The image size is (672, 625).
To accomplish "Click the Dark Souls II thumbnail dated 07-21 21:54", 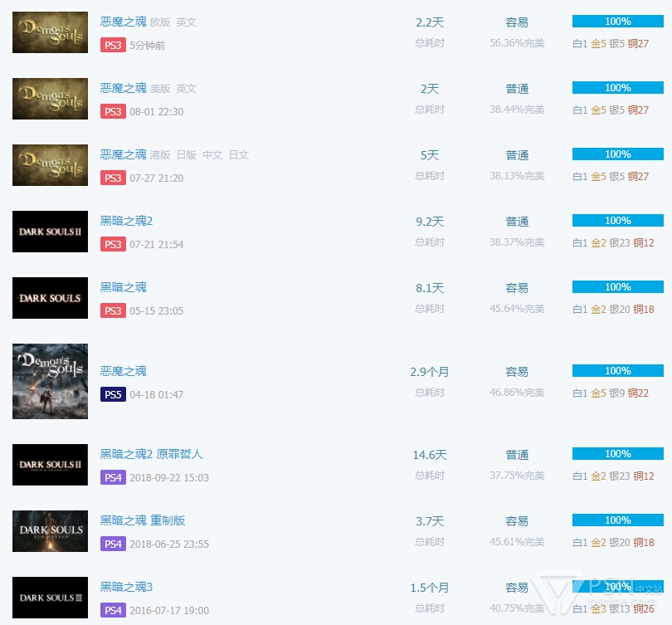I will coord(50,232).
